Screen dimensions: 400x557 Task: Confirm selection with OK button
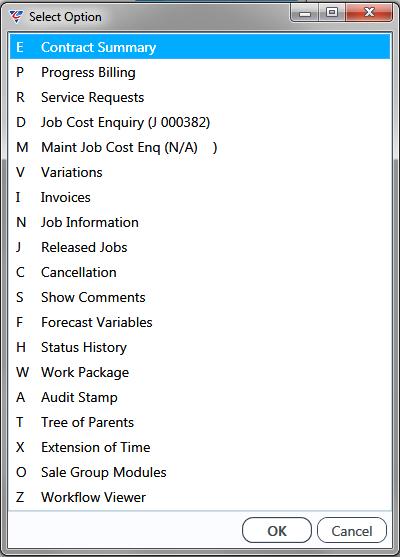point(277,530)
